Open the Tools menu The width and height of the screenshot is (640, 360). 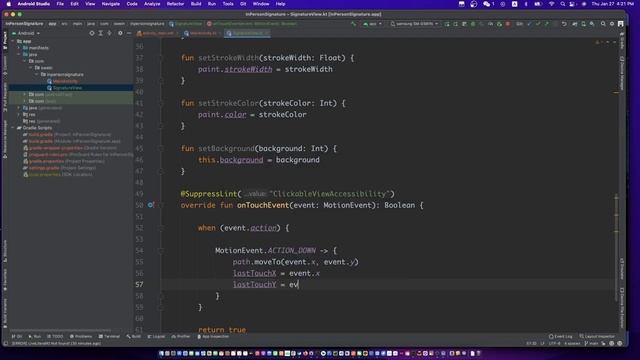[x=228, y=4]
